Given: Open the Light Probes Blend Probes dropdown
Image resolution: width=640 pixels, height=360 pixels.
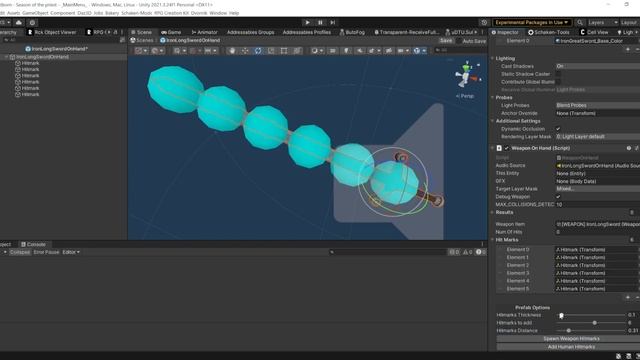Looking at the screenshot, I should coord(598,105).
